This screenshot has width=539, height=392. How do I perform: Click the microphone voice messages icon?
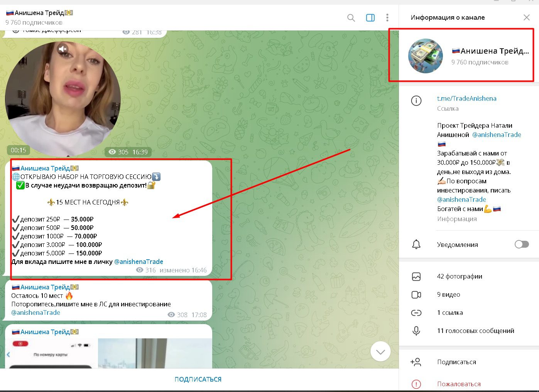416,331
